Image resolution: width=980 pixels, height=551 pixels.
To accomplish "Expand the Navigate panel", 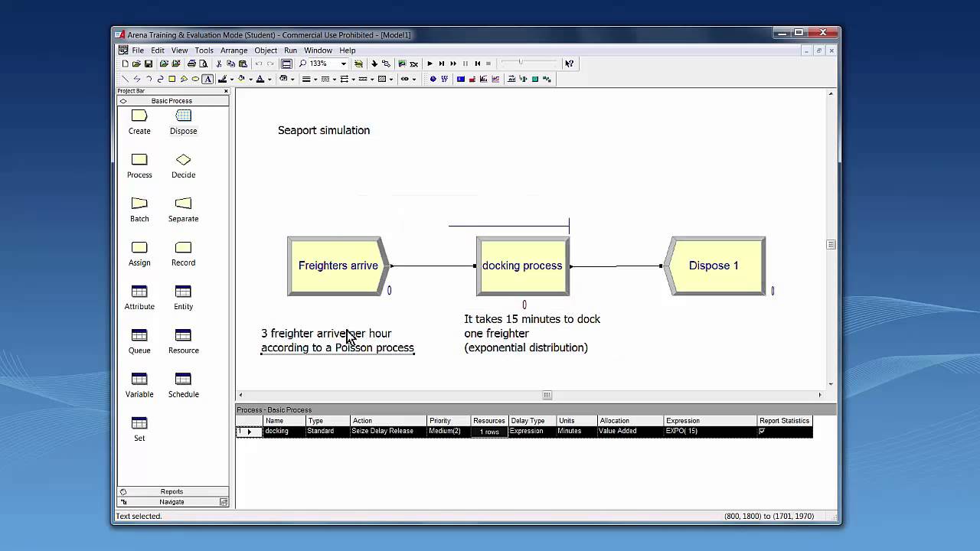I will pos(172,502).
